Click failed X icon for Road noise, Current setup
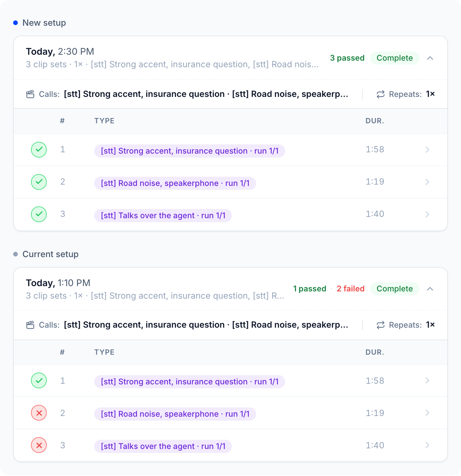The height and width of the screenshot is (476, 461). [39, 413]
